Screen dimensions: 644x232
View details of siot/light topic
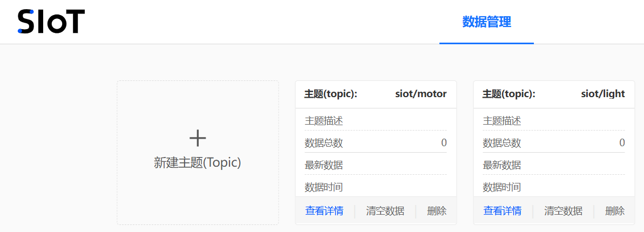click(503, 211)
